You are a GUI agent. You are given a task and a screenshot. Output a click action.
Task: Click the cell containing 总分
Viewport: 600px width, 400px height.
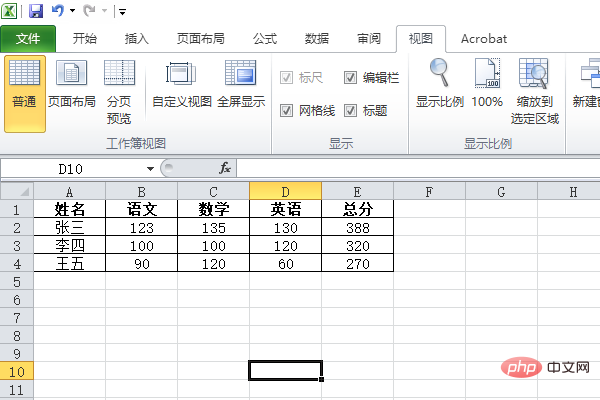click(357, 209)
